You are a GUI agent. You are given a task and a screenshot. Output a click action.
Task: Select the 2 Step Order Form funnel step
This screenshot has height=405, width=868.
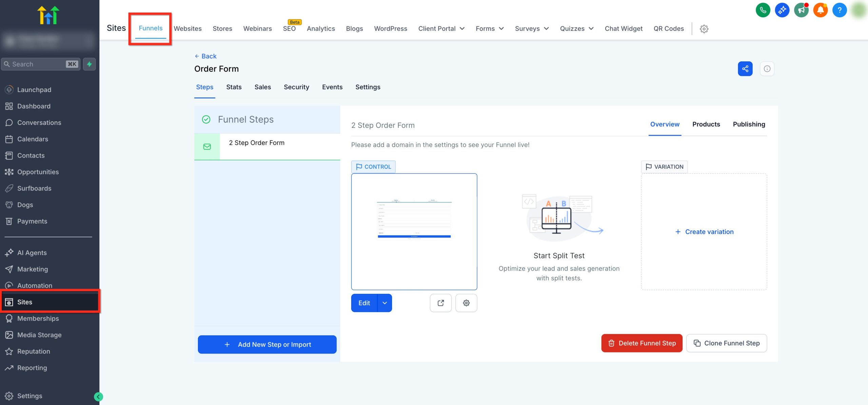(257, 143)
